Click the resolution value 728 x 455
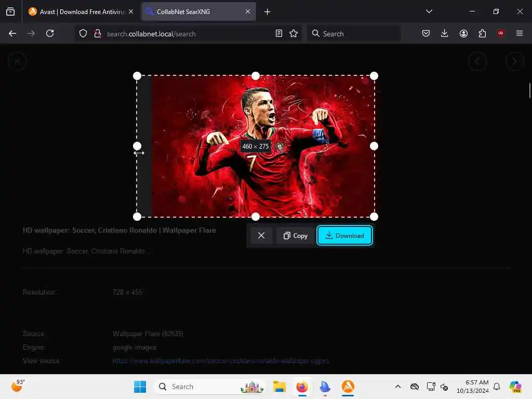Viewport: 532px width, 399px height. [127, 292]
